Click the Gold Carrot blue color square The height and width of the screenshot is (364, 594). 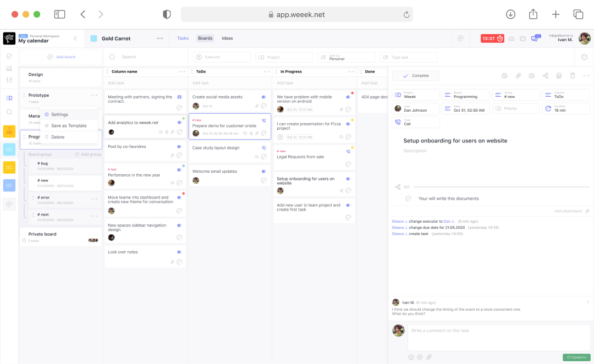point(94,38)
